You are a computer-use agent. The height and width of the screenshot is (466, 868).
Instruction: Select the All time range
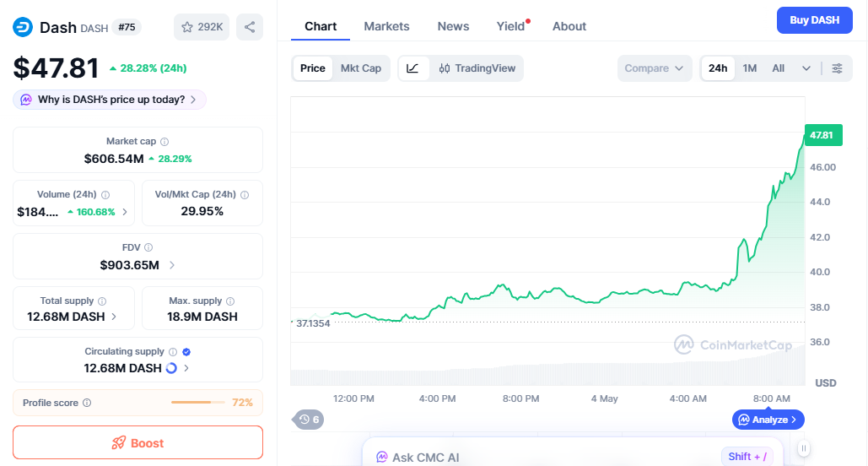[x=779, y=68]
